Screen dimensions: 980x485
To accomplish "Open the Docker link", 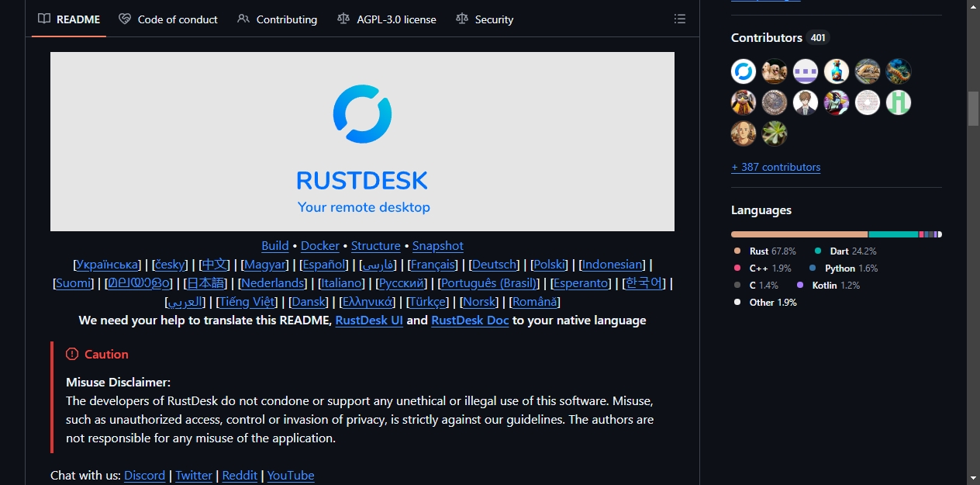I will pos(320,245).
